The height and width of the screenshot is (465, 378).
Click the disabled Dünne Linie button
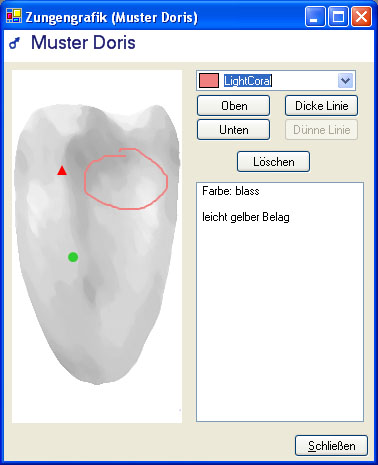(x=321, y=130)
